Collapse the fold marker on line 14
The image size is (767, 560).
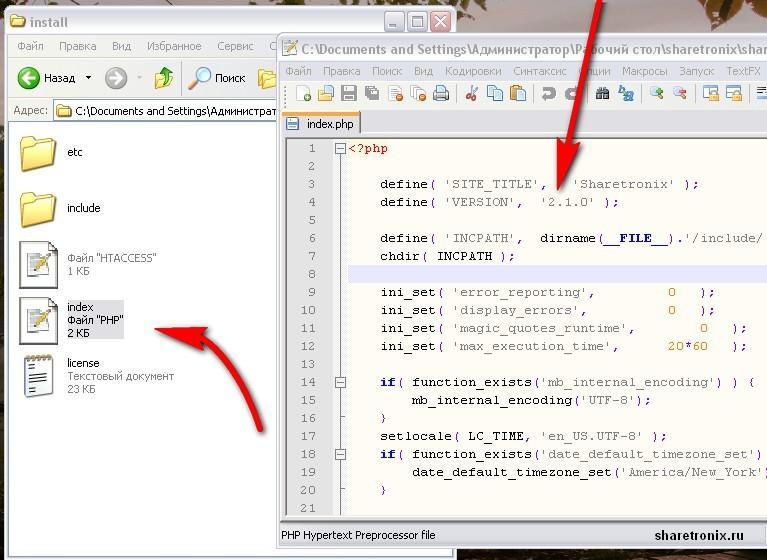point(340,382)
